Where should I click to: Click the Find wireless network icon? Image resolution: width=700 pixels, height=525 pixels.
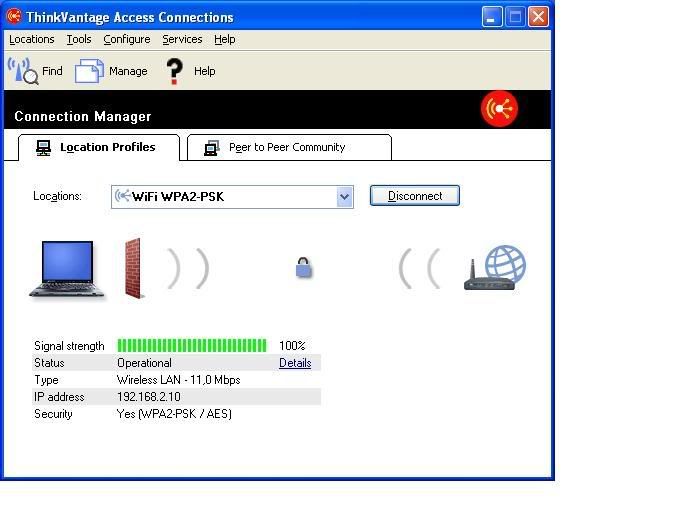tap(23, 71)
